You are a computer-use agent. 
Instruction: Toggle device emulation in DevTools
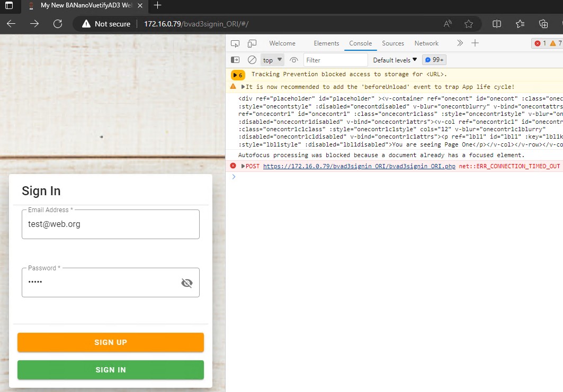(252, 43)
